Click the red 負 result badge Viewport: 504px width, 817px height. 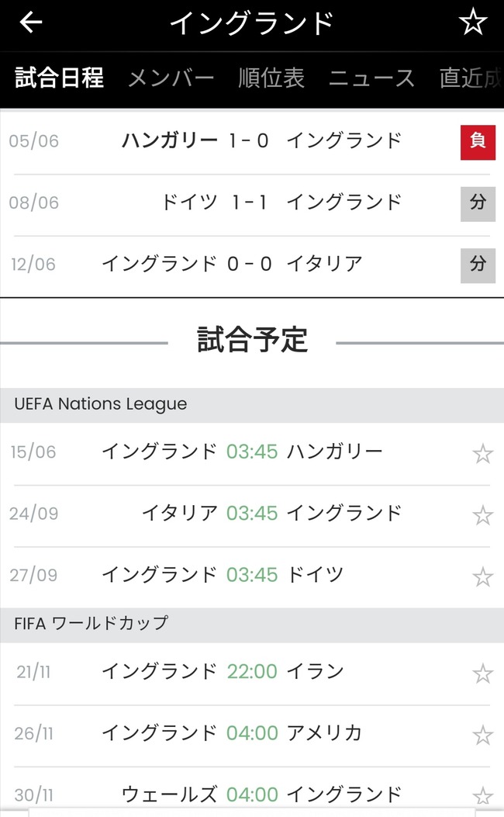point(478,142)
